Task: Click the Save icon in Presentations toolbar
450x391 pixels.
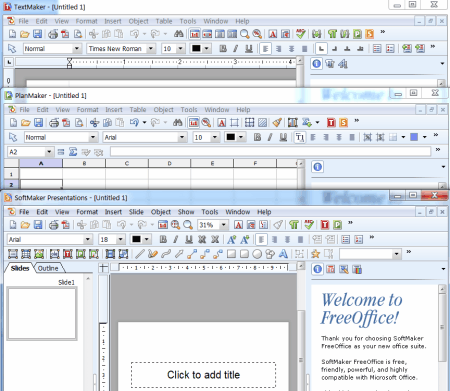Action: point(38,225)
